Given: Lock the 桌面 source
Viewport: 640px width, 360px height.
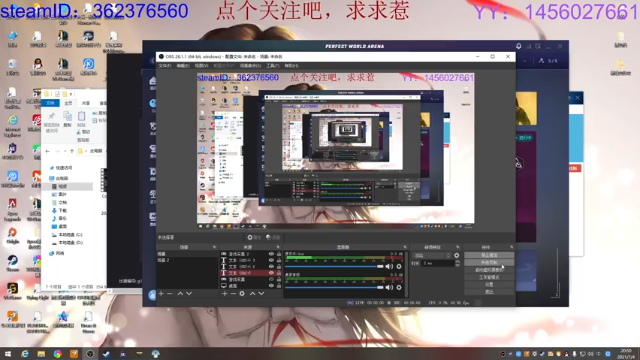Looking at the screenshot, I should [x=279, y=286].
